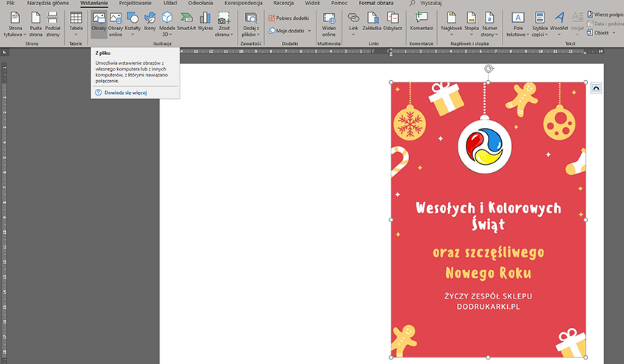The width and height of the screenshot is (624, 364).
Task: Expand the Kształty dropdown arrow
Action: point(132,35)
